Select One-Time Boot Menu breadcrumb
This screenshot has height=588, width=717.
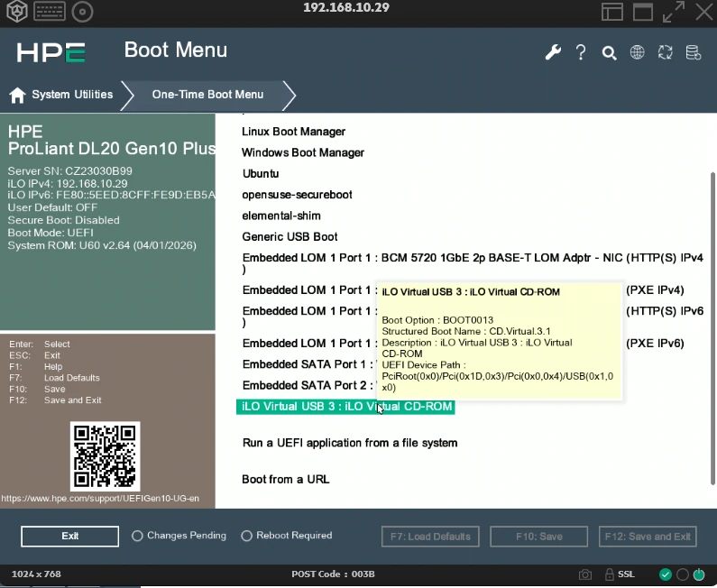(207, 95)
